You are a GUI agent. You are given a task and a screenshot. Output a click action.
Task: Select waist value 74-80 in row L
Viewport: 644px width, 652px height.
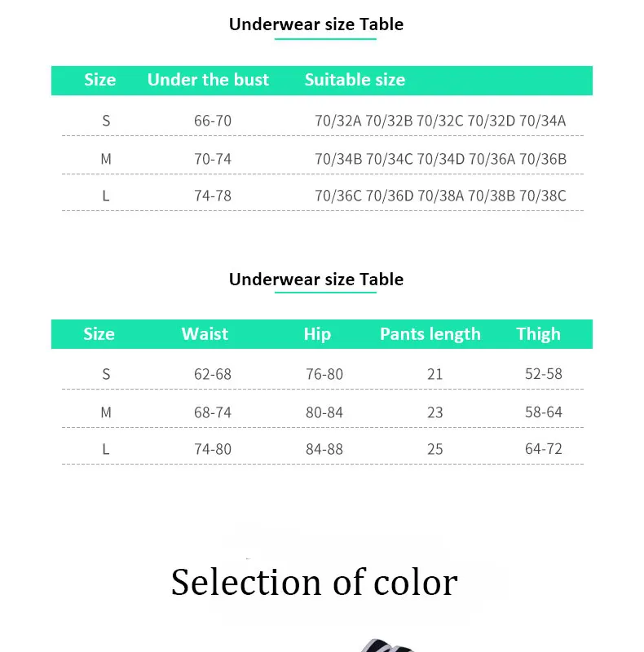tap(213, 450)
